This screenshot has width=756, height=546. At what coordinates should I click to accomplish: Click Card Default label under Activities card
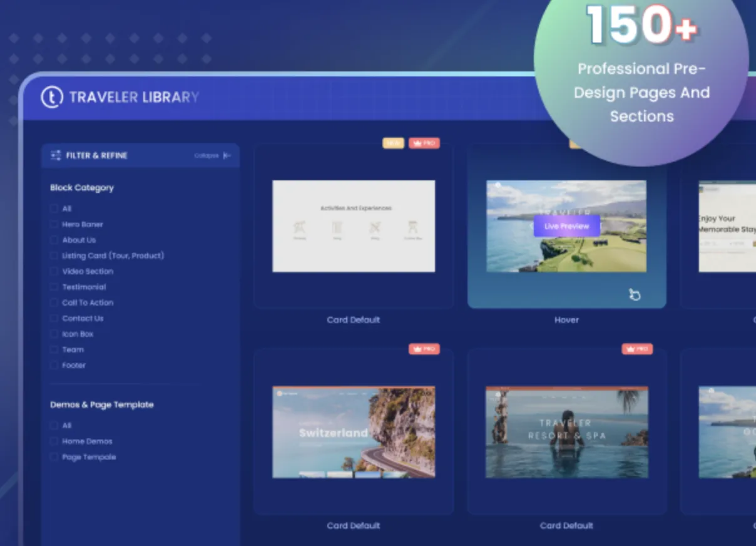354,320
